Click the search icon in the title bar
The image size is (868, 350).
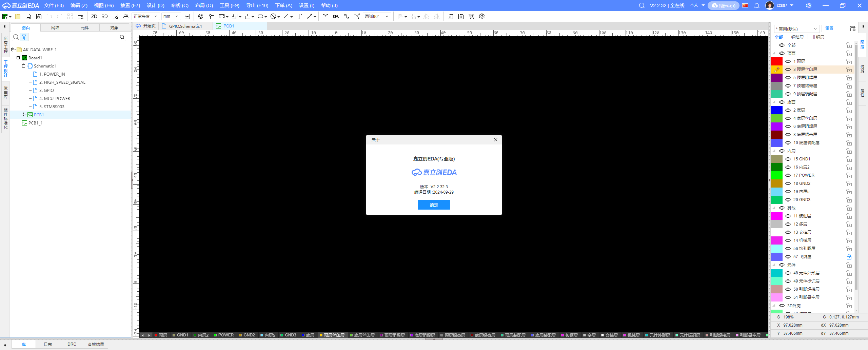[642, 5]
